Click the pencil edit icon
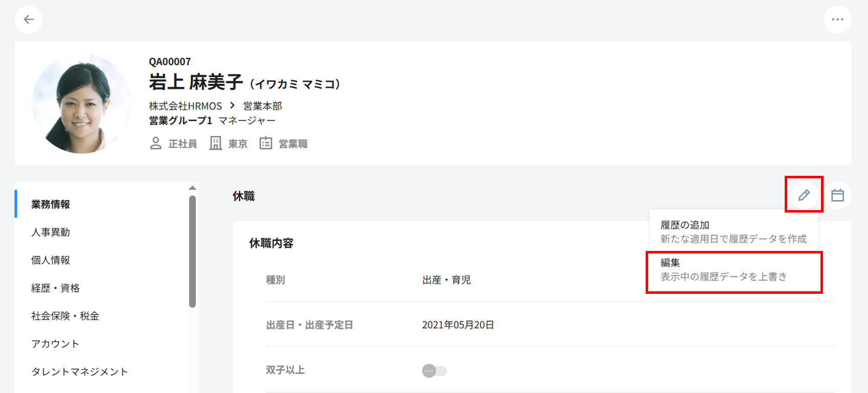This screenshot has width=868, height=393. point(804,195)
